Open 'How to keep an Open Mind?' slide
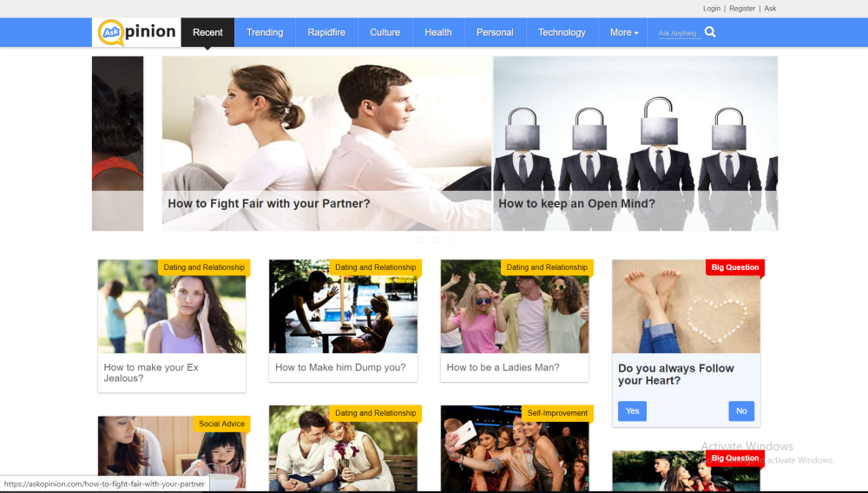868x493 pixels. pos(635,143)
